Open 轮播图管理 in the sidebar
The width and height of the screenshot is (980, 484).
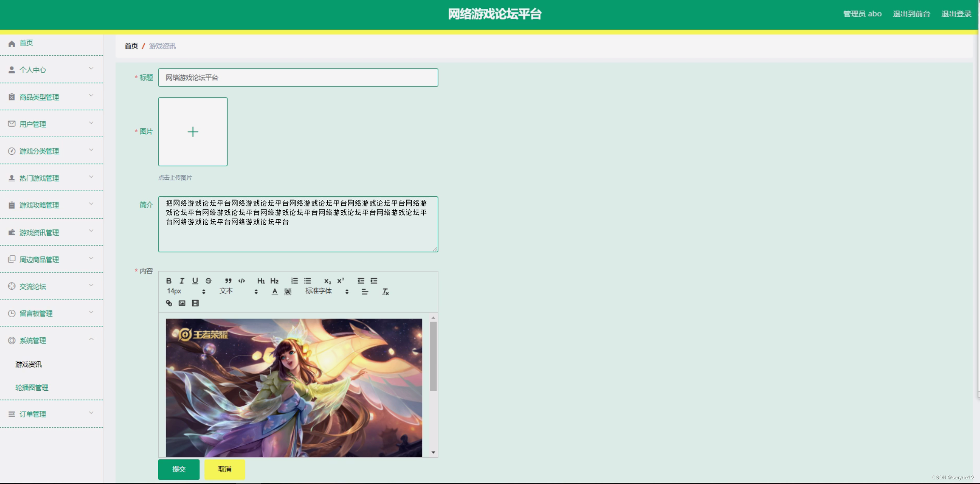coord(32,388)
